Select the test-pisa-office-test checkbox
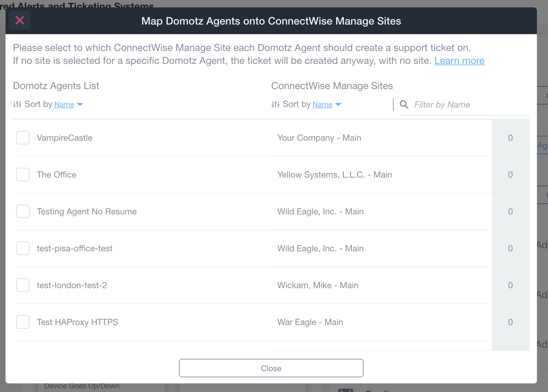Image resolution: width=548 pixels, height=392 pixels. (x=23, y=248)
